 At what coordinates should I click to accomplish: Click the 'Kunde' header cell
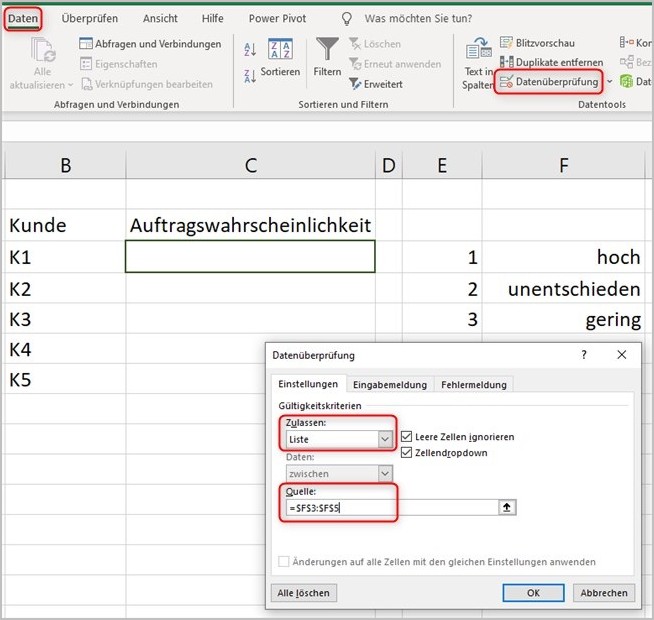(x=65, y=225)
